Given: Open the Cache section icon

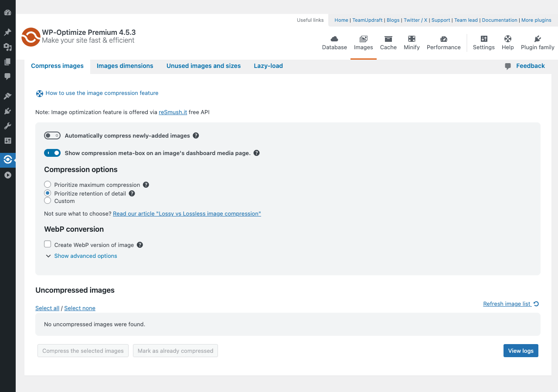Looking at the screenshot, I should click(x=388, y=39).
